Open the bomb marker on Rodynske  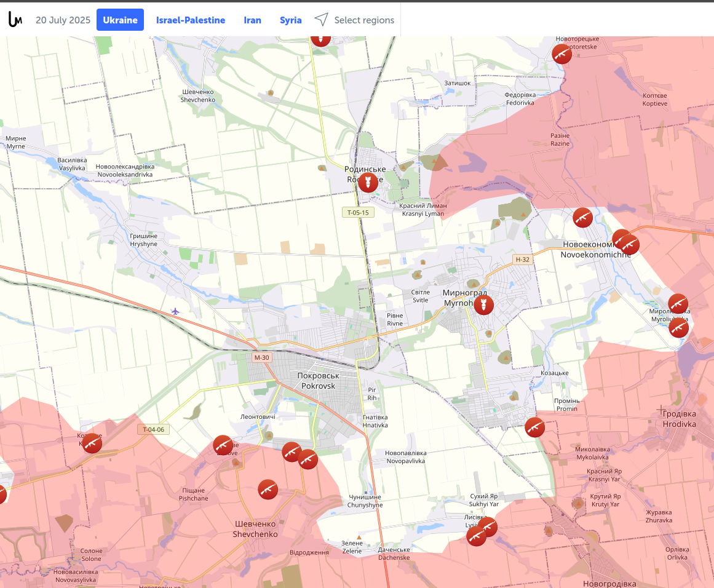pyautogui.click(x=368, y=183)
